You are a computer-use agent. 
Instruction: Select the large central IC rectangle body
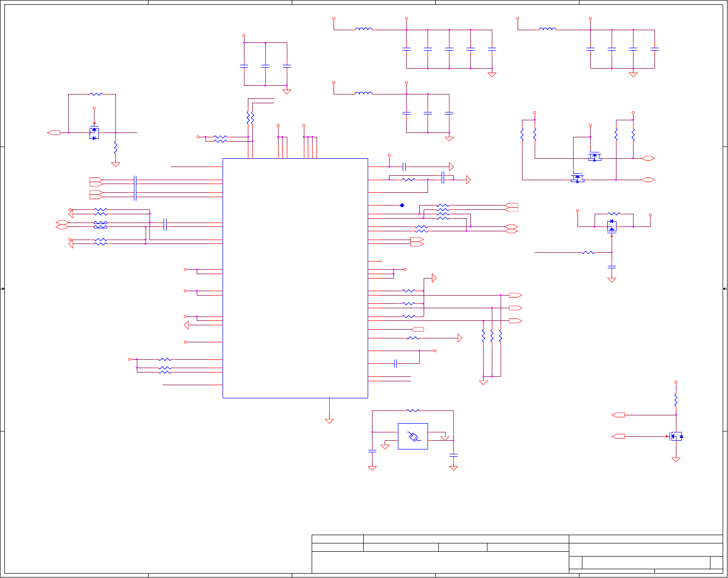295,278
